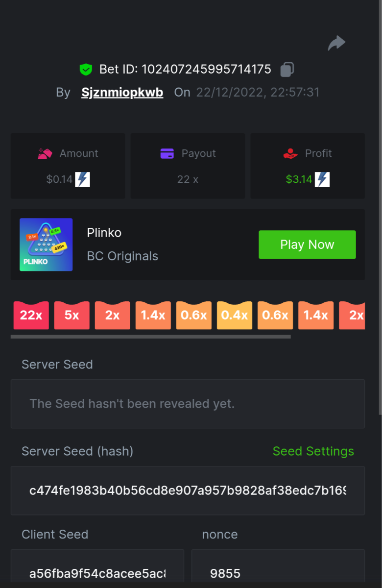Screen dimensions: 382x588
Task: Select the 22x multiplier swatch
Action: point(31,315)
